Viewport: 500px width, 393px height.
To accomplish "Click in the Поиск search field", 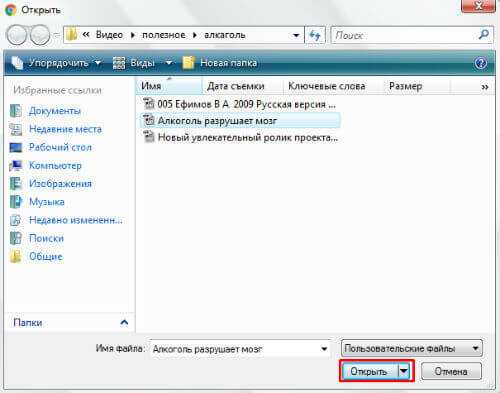I will coord(405,35).
